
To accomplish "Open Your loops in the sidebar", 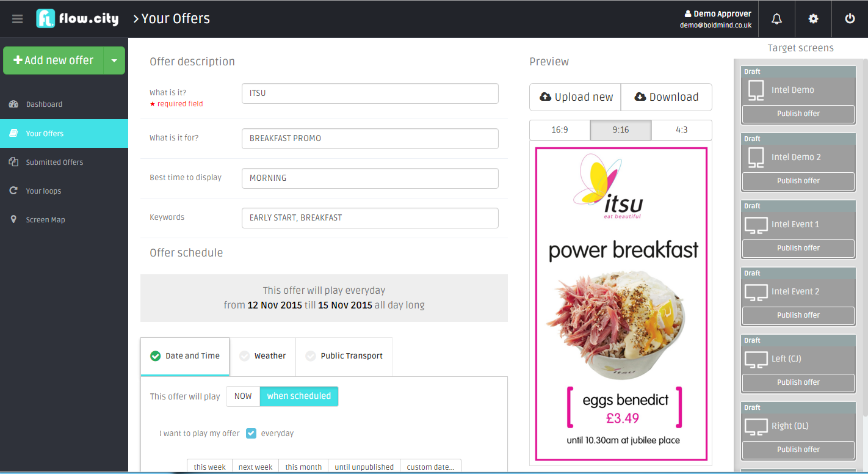I will [x=64, y=191].
